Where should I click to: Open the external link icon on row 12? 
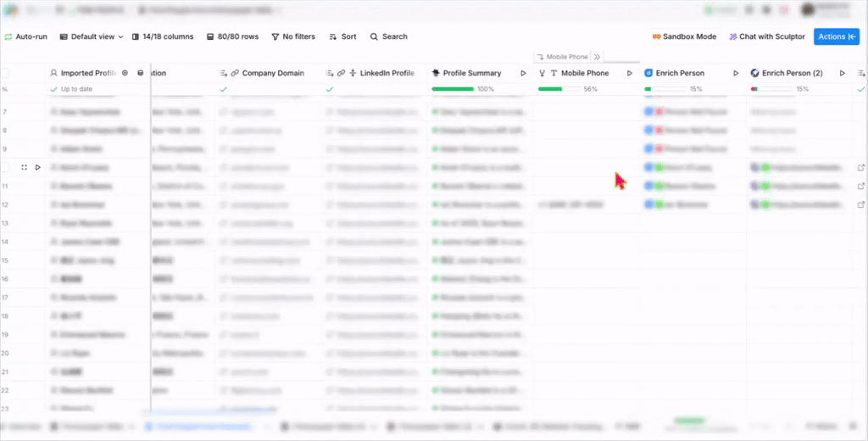(x=861, y=204)
